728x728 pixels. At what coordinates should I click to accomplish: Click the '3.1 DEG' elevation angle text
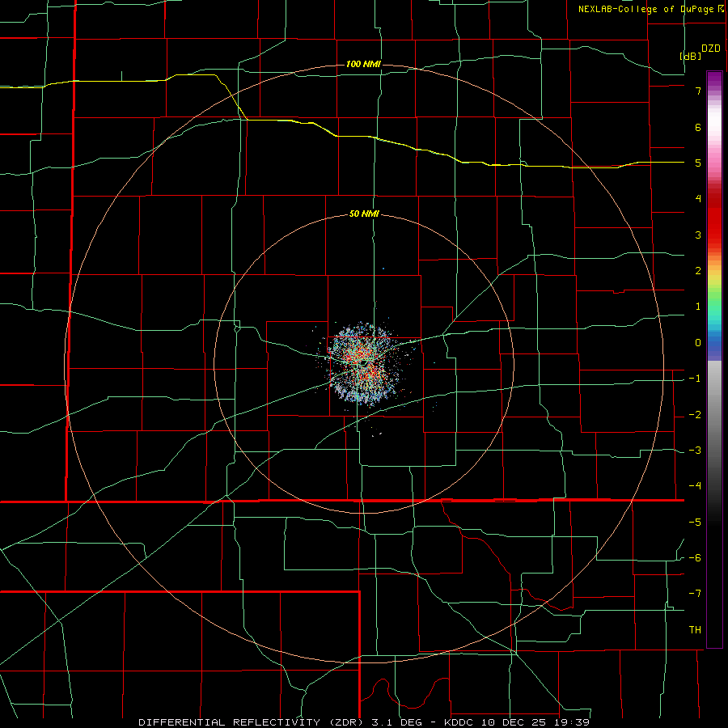coord(396,722)
